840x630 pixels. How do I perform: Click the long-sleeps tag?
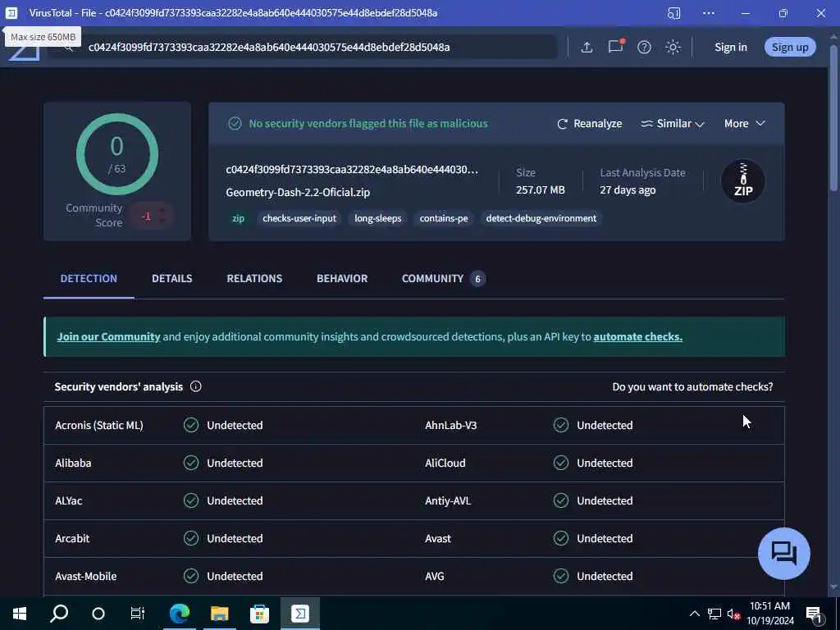click(x=377, y=218)
